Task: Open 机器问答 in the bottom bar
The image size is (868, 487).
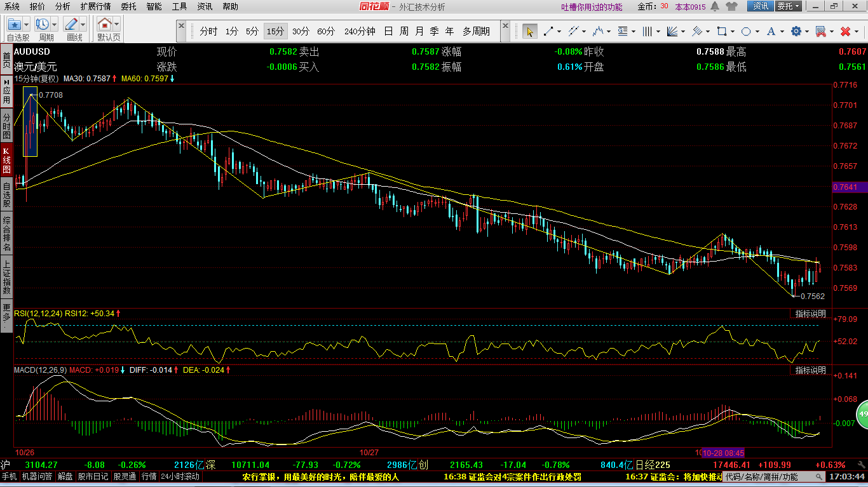Action: click(37, 476)
